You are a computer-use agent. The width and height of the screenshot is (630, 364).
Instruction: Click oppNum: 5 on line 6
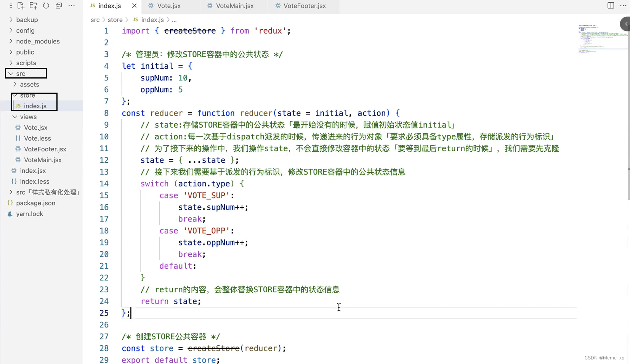click(162, 90)
